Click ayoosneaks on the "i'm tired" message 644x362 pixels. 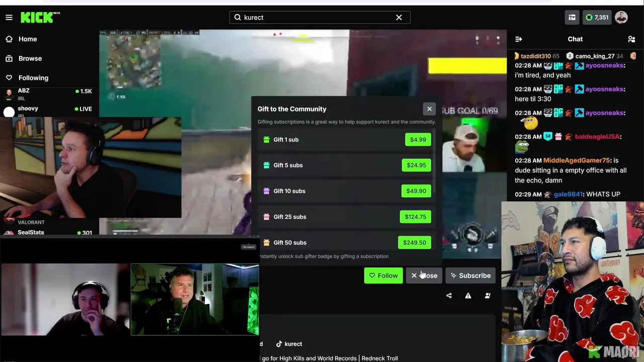point(604,65)
